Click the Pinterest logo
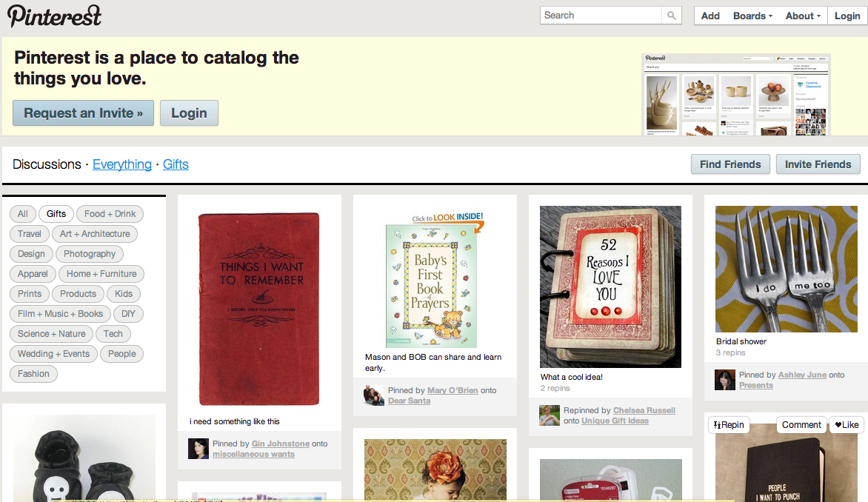This screenshot has height=502, width=868. (54, 16)
